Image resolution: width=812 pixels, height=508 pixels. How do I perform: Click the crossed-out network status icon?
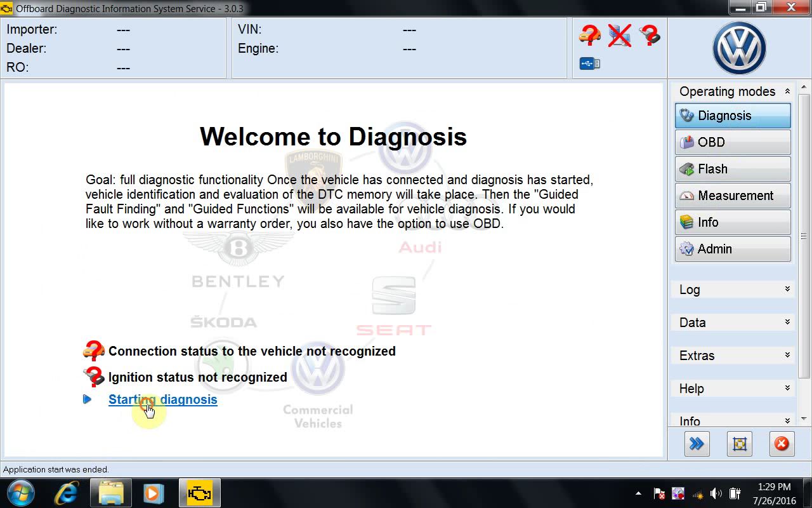coord(619,35)
